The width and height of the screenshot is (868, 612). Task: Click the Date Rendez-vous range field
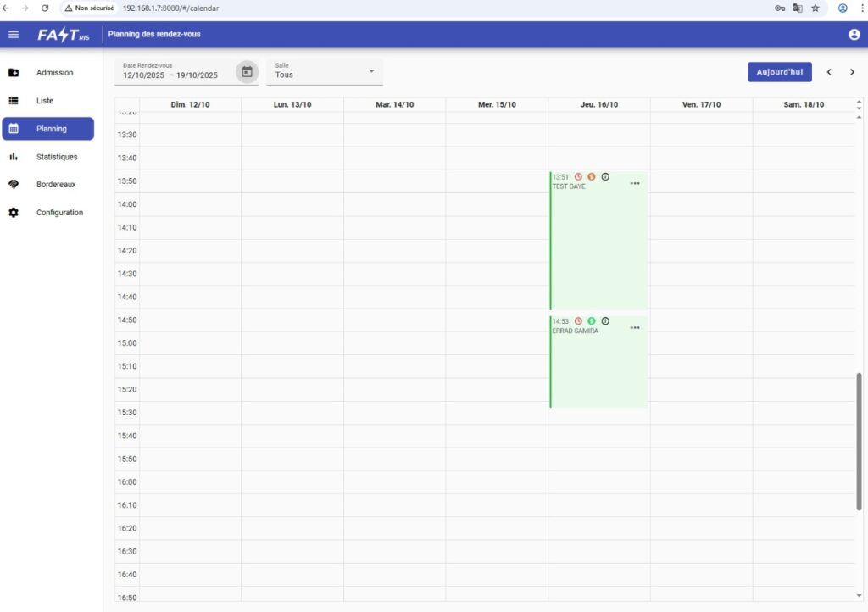pos(174,75)
